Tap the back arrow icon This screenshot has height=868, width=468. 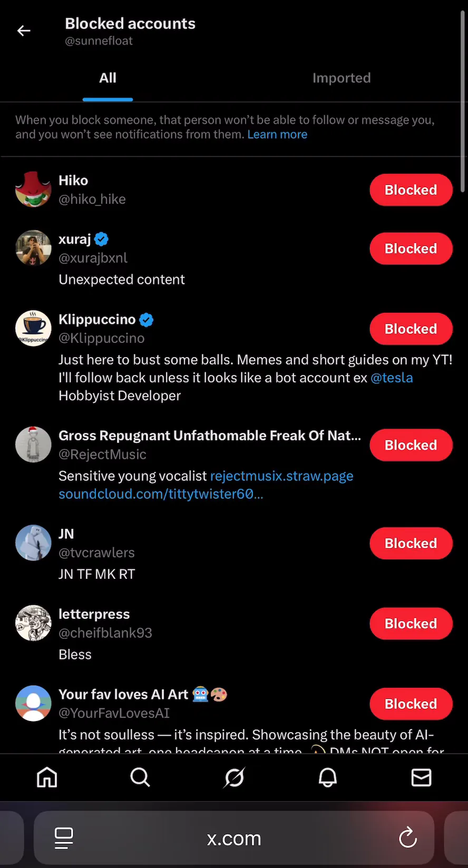[24, 31]
